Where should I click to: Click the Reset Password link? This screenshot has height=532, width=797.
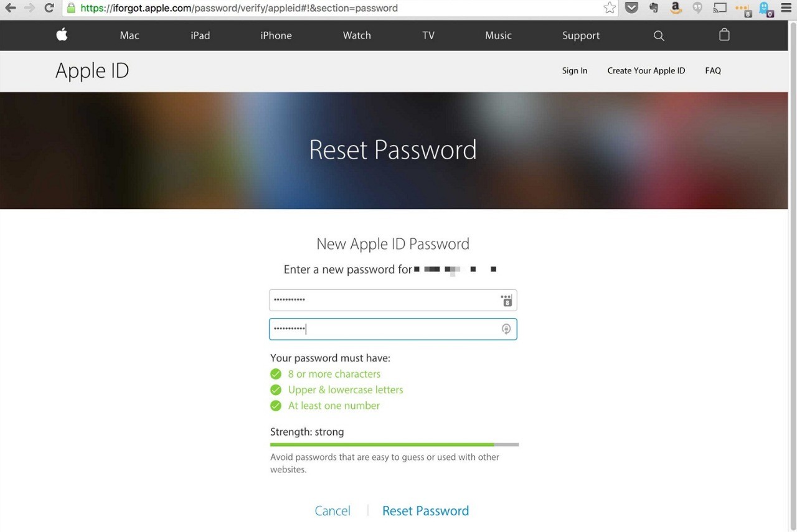425,511
